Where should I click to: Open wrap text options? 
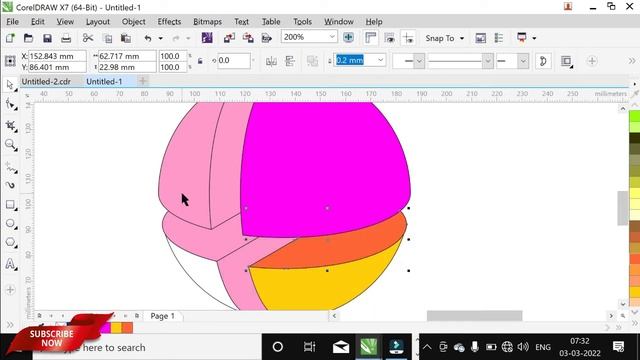pyautogui.click(x=567, y=61)
